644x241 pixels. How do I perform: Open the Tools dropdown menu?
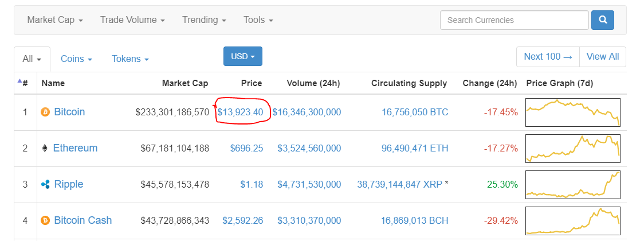(x=258, y=20)
